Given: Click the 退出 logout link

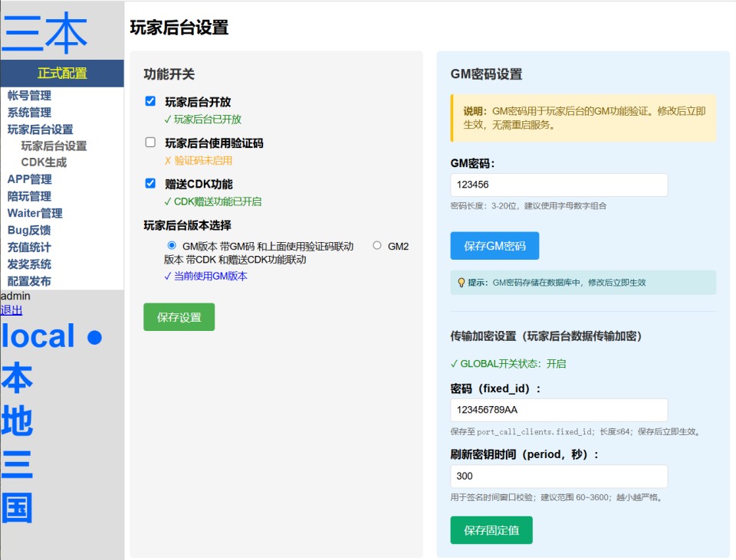Looking at the screenshot, I should click(11, 310).
